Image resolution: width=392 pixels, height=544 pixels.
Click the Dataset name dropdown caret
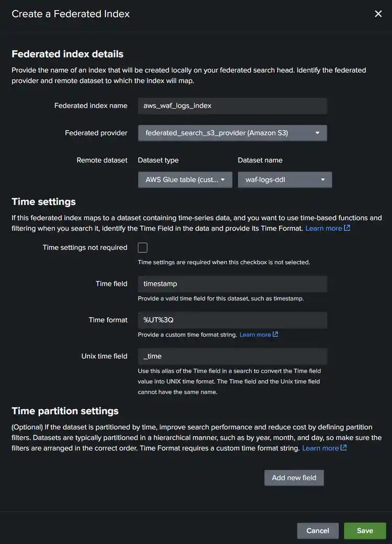(x=322, y=180)
